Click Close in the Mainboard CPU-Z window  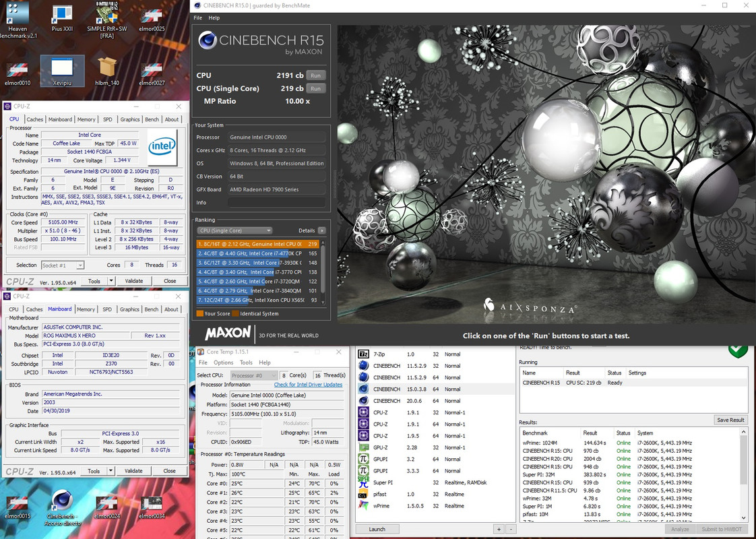[x=169, y=470]
